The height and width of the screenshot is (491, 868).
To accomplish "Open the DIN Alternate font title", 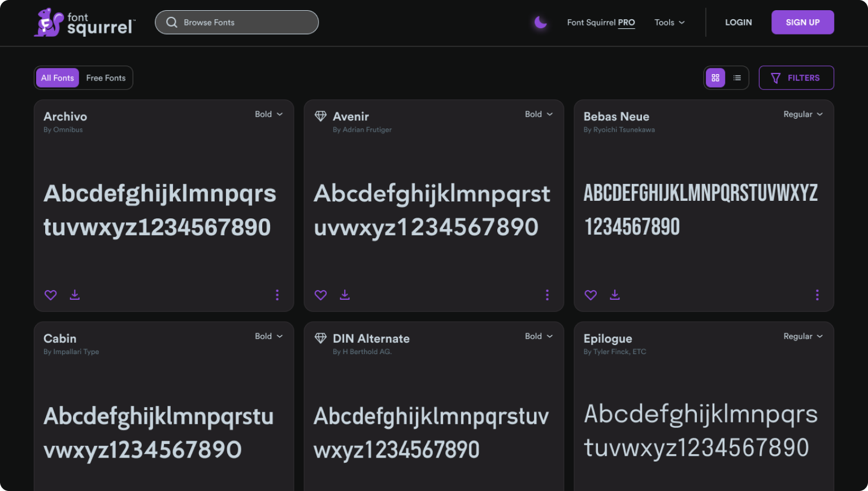I will (371, 339).
